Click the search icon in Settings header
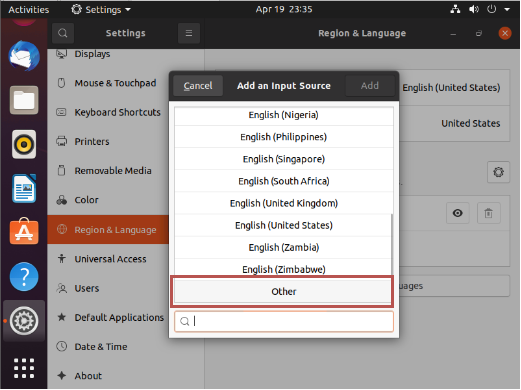This screenshot has height=390, width=521. (x=63, y=33)
